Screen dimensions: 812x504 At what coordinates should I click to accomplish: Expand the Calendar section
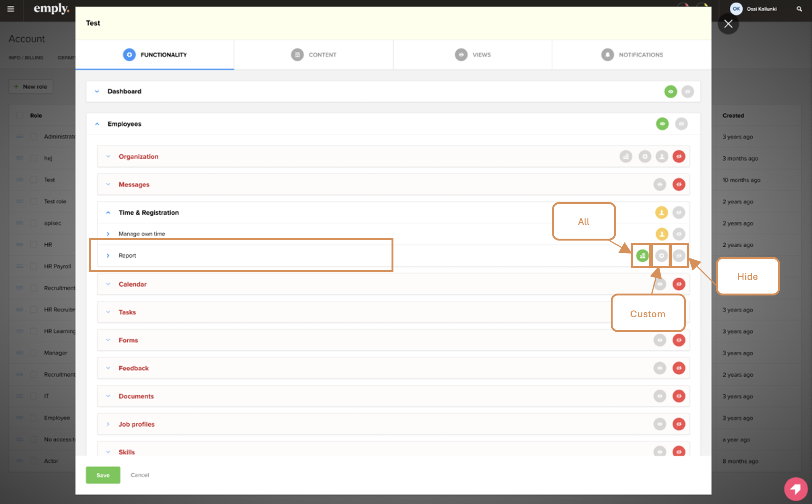coord(108,284)
